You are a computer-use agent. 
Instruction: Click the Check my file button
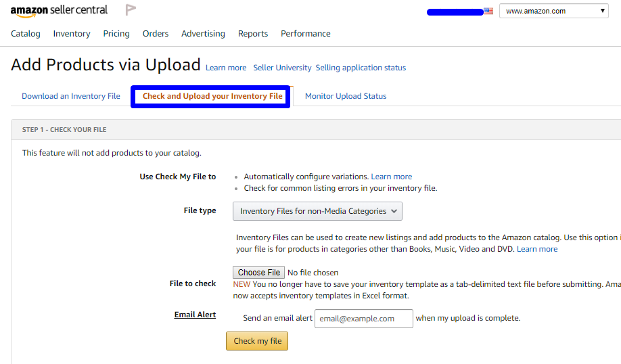pyautogui.click(x=257, y=341)
